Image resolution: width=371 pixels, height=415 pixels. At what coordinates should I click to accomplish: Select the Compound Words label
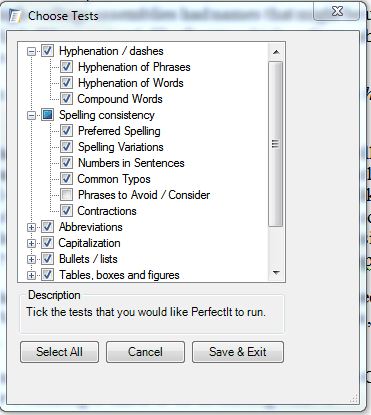click(x=120, y=99)
